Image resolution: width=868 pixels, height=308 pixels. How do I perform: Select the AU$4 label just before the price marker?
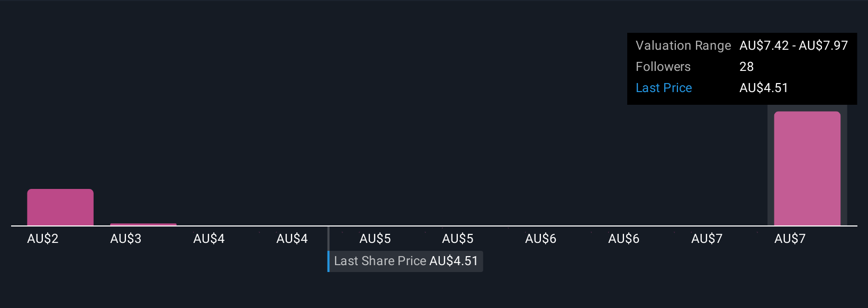coord(292,239)
